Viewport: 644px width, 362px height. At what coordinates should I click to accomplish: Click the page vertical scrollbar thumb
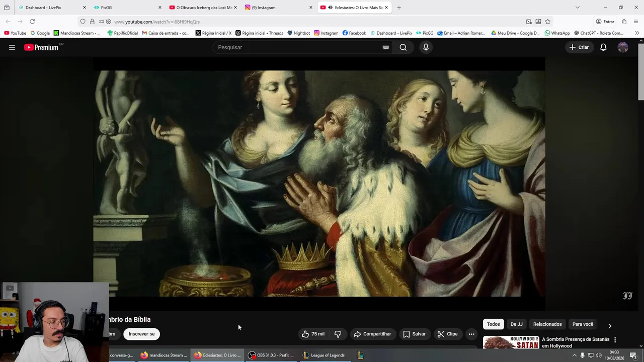(x=640, y=72)
